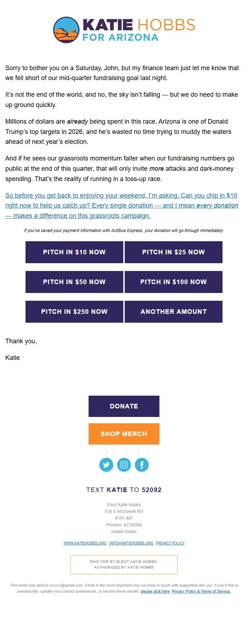The image size is (248, 644).
Task: Open the footer PRIVACY POLICY link
Action: click(170, 543)
